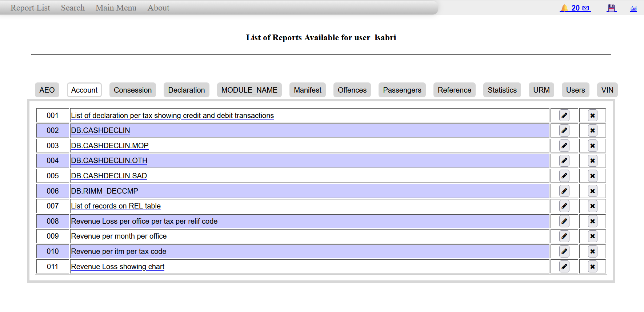Click the printer icon in top bar

633,8
